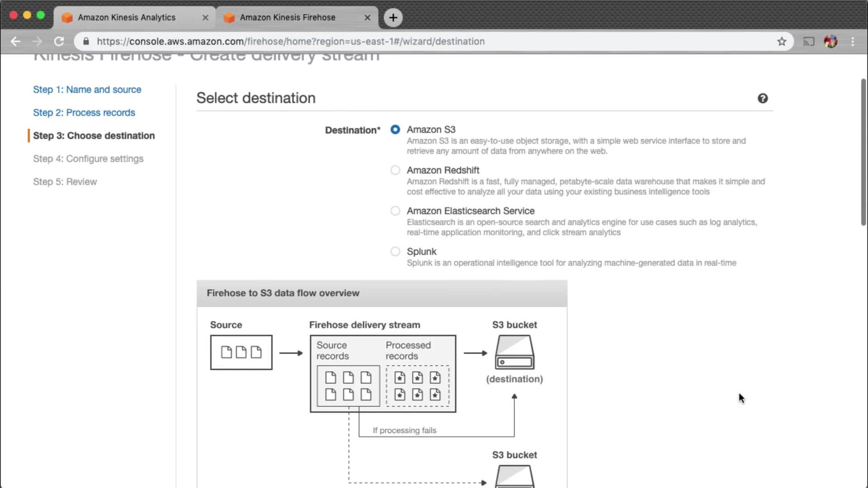Click the page vertical scrollbar
This screenshot has height=488, width=868.
pyautogui.click(x=863, y=152)
